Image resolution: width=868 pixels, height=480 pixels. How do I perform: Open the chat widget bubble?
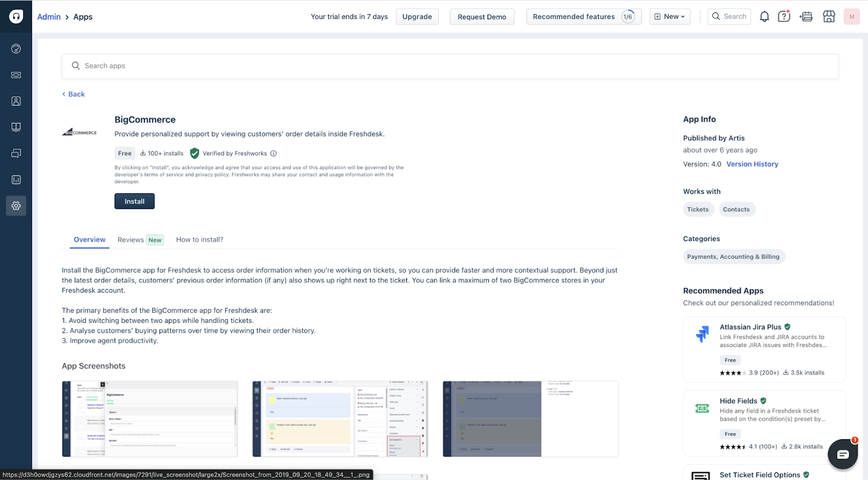pos(843,454)
